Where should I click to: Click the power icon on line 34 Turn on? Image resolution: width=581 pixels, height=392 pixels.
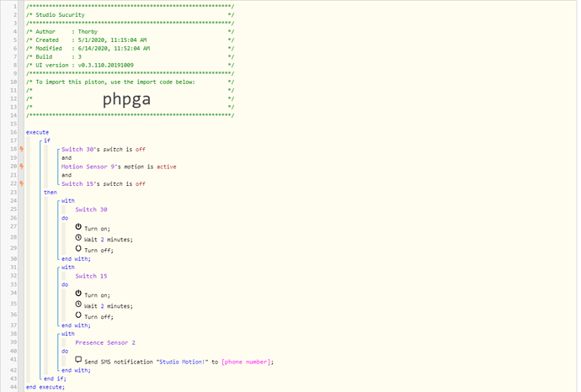pos(78,294)
